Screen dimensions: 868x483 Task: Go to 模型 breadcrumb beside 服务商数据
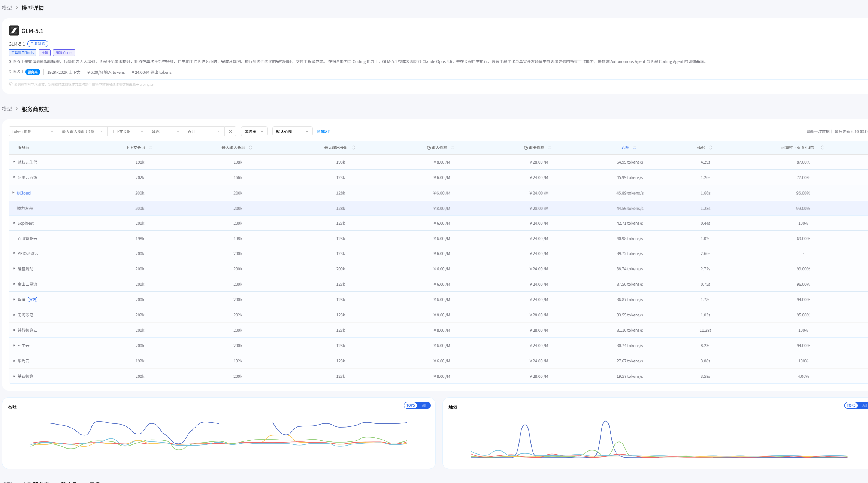(x=7, y=109)
